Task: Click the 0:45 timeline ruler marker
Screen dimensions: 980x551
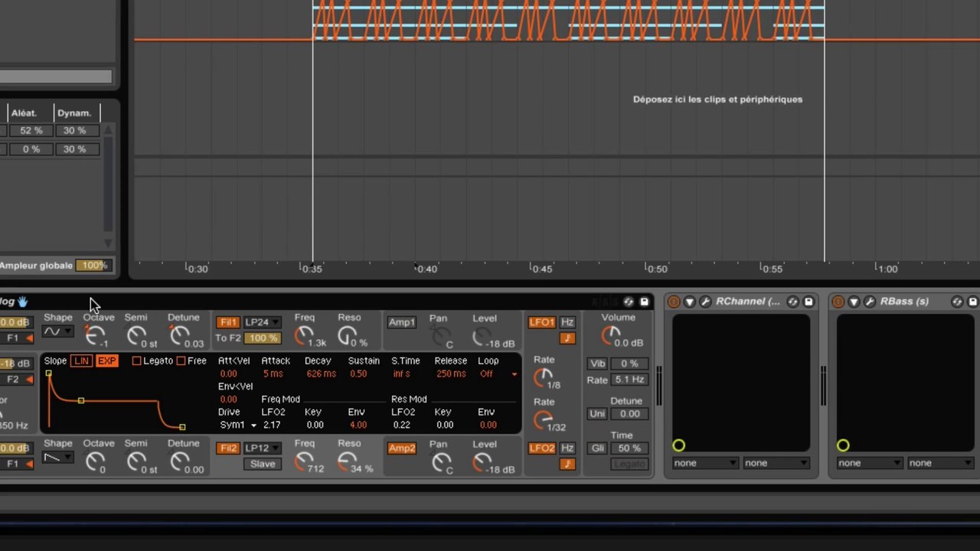Action: (541, 269)
